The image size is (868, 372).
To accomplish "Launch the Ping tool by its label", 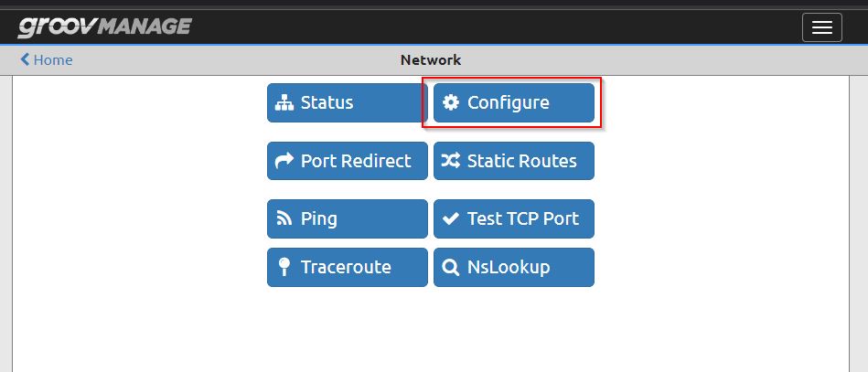I will pyautogui.click(x=319, y=218).
